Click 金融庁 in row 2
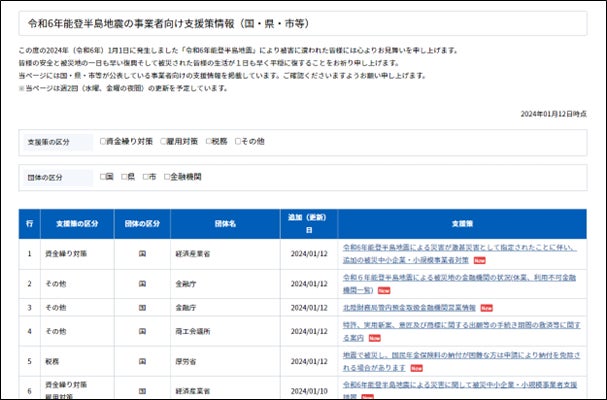 pyautogui.click(x=186, y=284)
